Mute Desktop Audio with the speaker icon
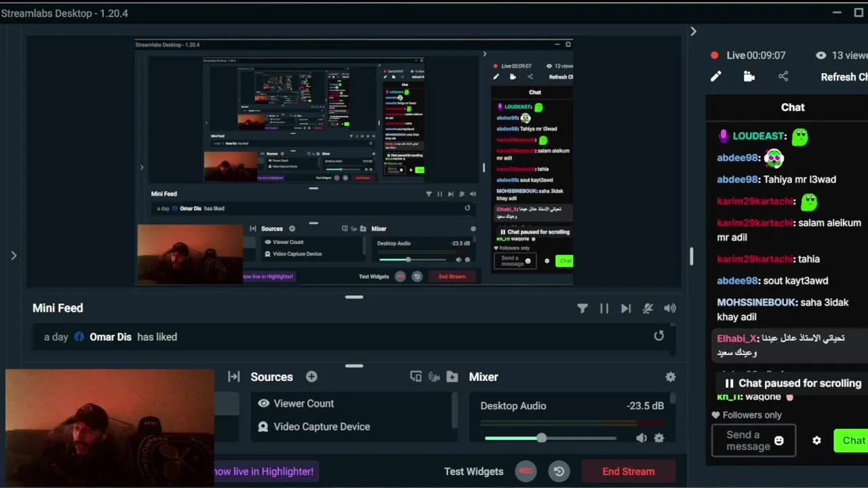This screenshot has height=488, width=868. coord(641,438)
